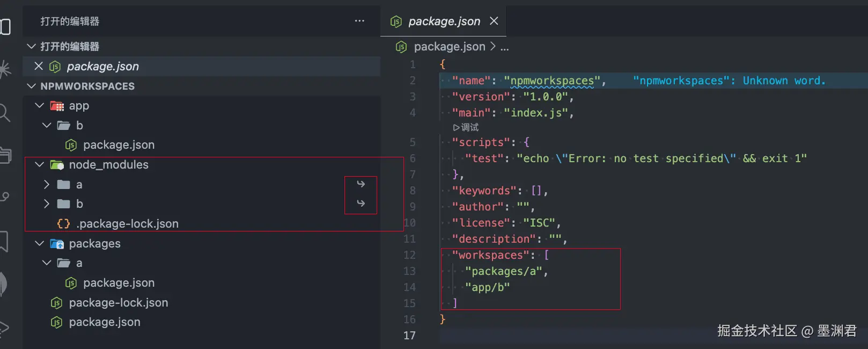Expand folder a inside node_modules
This screenshot has width=868, height=349.
pos(47,185)
